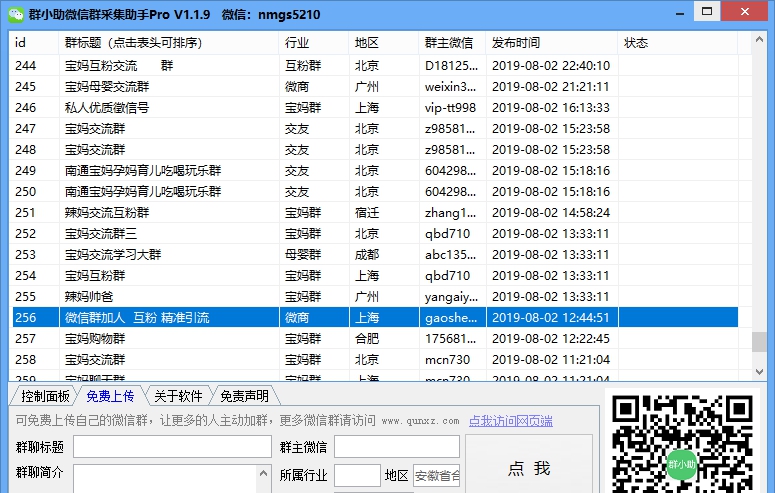Click the table scrollbar up arrow
The width and height of the screenshot is (775, 493).
click(759, 40)
